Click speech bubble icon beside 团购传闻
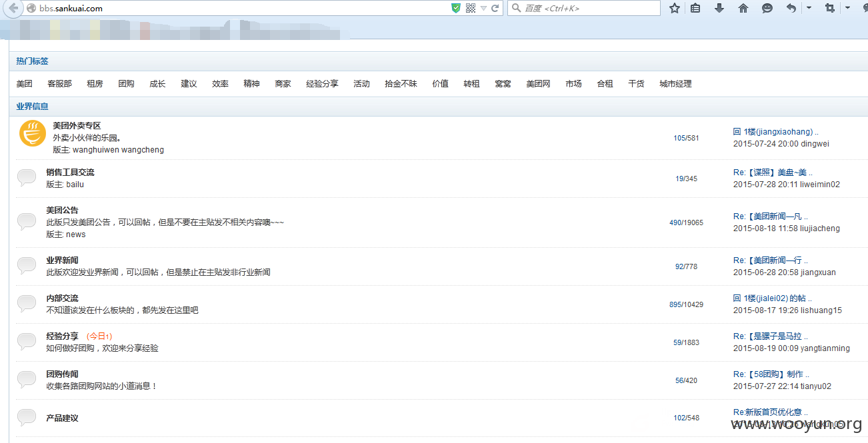The width and height of the screenshot is (868, 443). click(27, 380)
